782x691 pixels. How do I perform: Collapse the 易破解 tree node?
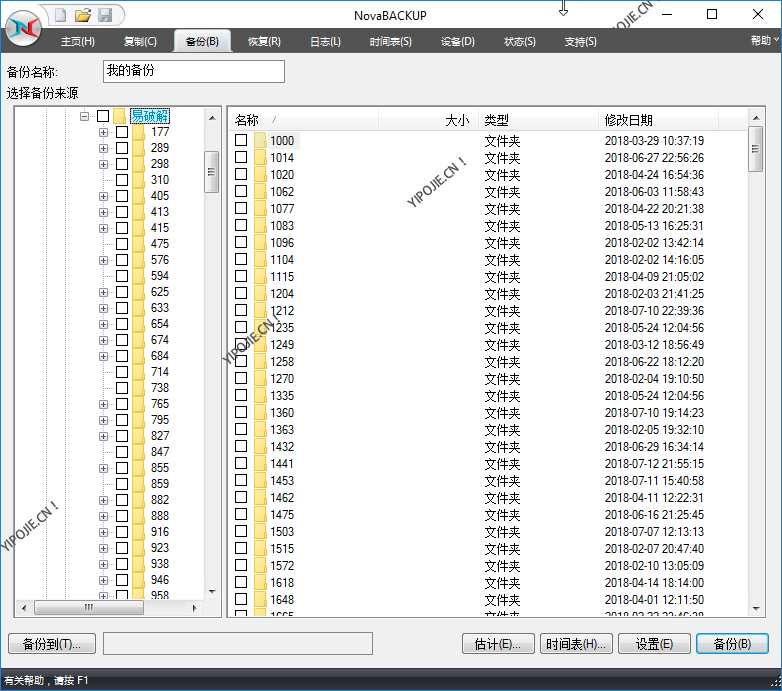pyautogui.click(x=85, y=116)
